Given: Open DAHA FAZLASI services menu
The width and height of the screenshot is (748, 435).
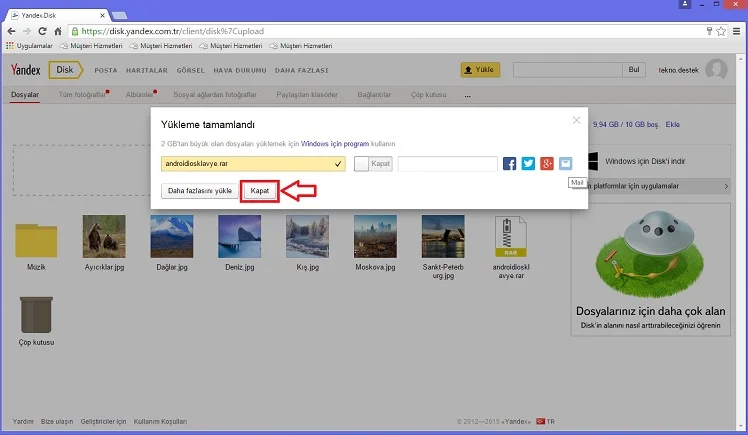Looking at the screenshot, I should [301, 70].
